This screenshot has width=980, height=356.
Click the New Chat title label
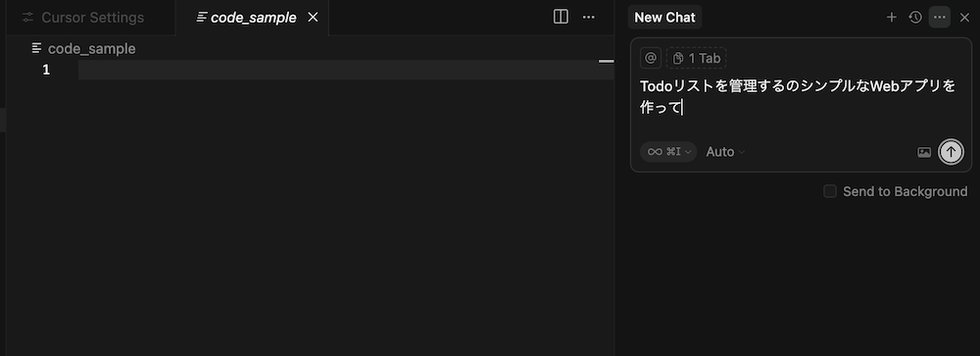(664, 18)
